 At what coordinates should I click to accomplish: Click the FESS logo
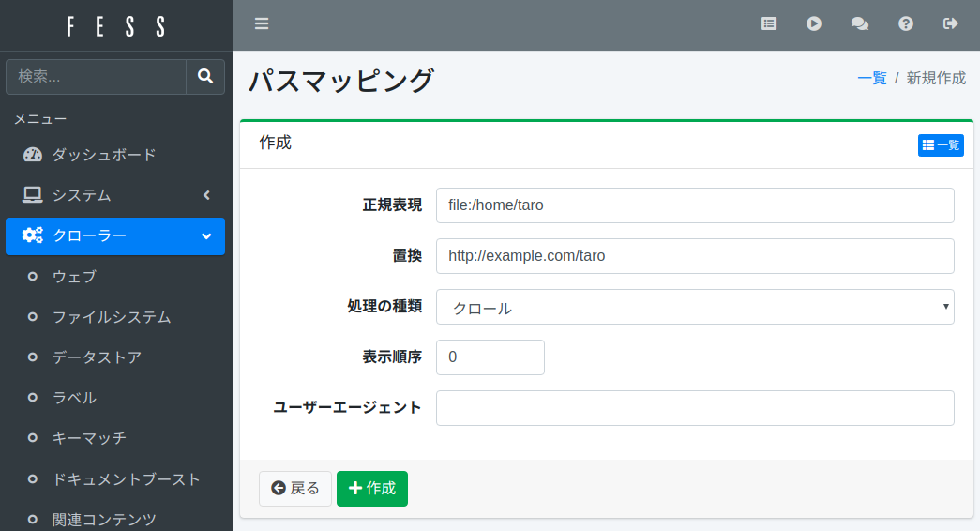pos(116,25)
